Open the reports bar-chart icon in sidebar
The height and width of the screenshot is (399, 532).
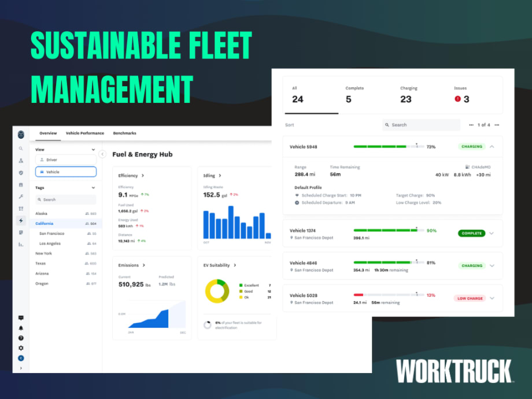pyautogui.click(x=21, y=244)
